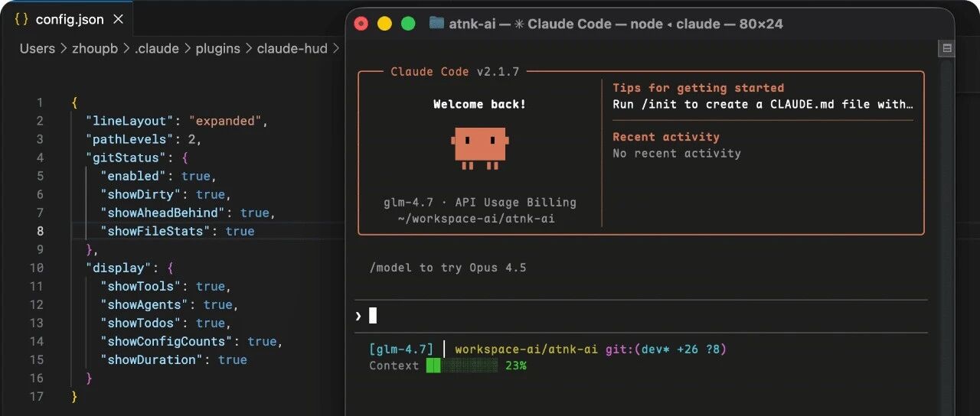980x416 pixels.
Task: Click the "showConfigCounts" key
Action: [167, 341]
